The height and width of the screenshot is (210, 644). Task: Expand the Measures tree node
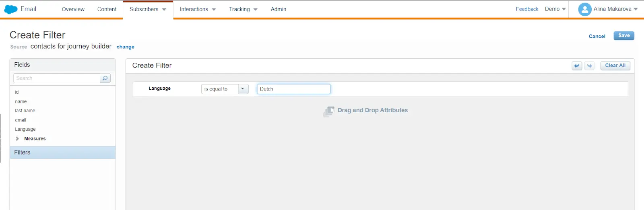coord(17,139)
